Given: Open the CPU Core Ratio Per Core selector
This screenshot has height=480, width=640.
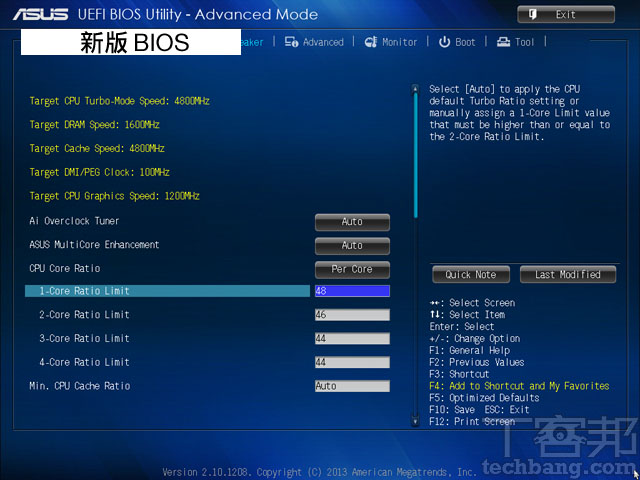Looking at the screenshot, I should pos(352,269).
